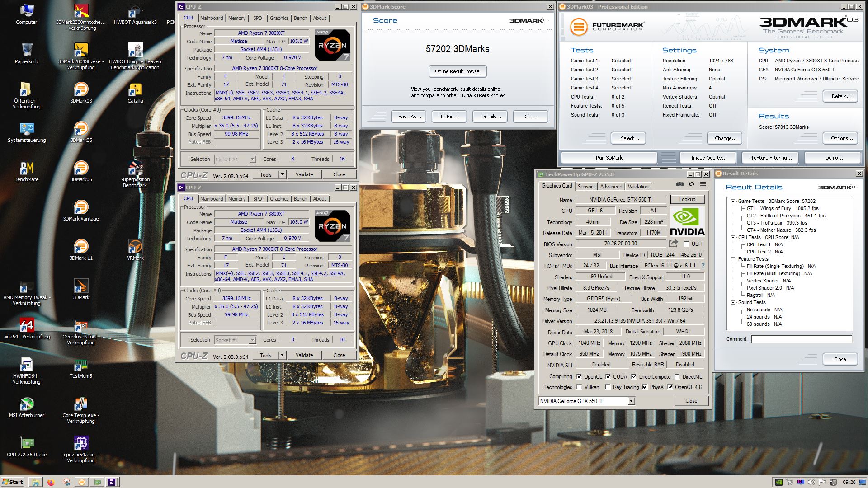Image resolution: width=868 pixels, height=488 pixels.
Task: Take GPU-Z screenshot with camera icon
Action: click(x=679, y=184)
